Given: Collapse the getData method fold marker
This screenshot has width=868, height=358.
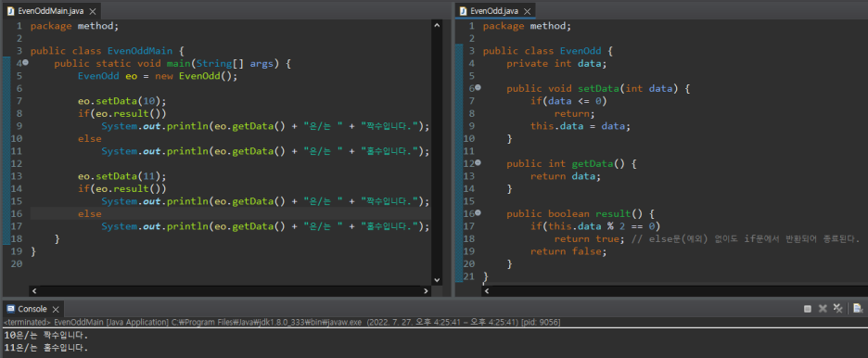Looking at the screenshot, I should [x=478, y=162].
